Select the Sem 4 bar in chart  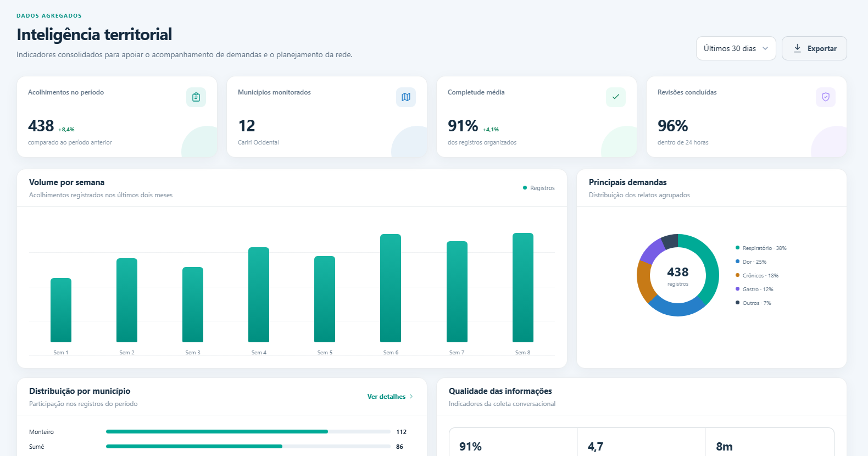click(259, 295)
